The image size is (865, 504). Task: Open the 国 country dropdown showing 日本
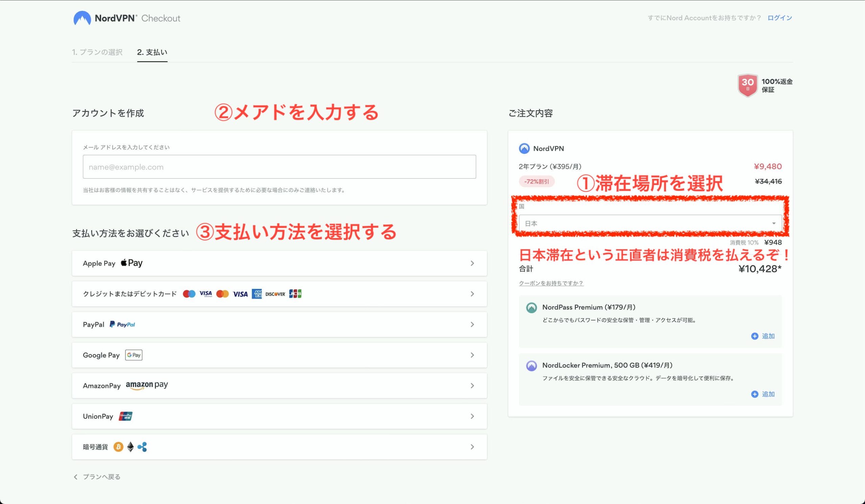tap(650, 223)
